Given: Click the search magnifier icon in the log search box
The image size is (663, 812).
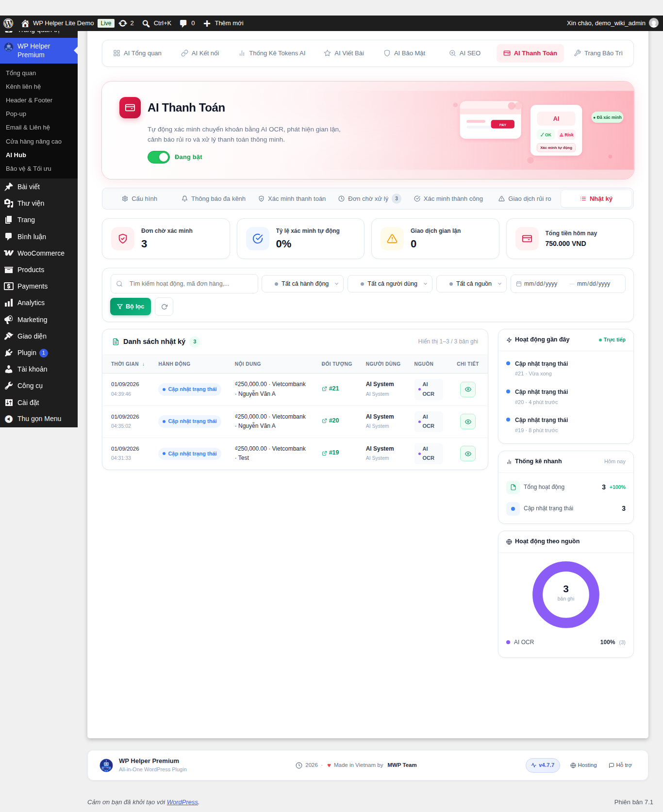Looking at the screenshot, I should coord(119,284).
